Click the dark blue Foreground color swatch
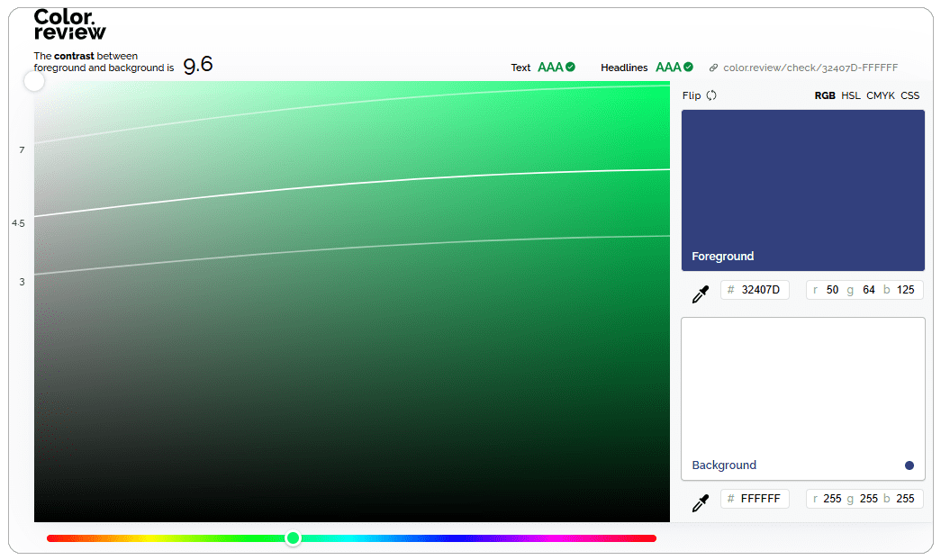941x560 pixels. (802, 180)
